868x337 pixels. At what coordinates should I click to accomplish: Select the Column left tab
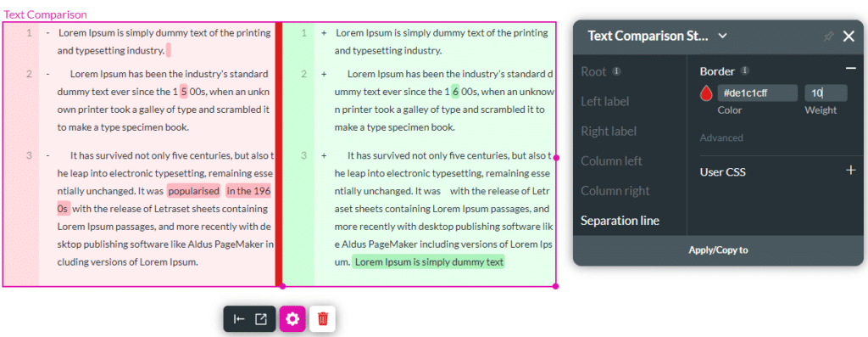point(611,161)
